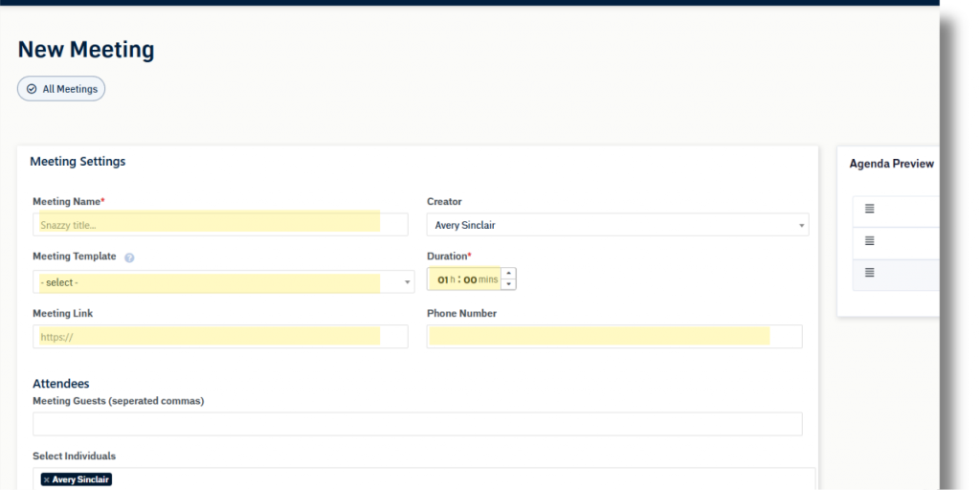Viewport: 980px width, 490px height.
Task: Click the Meeting Settings section heading
Action: coord(78,162)
